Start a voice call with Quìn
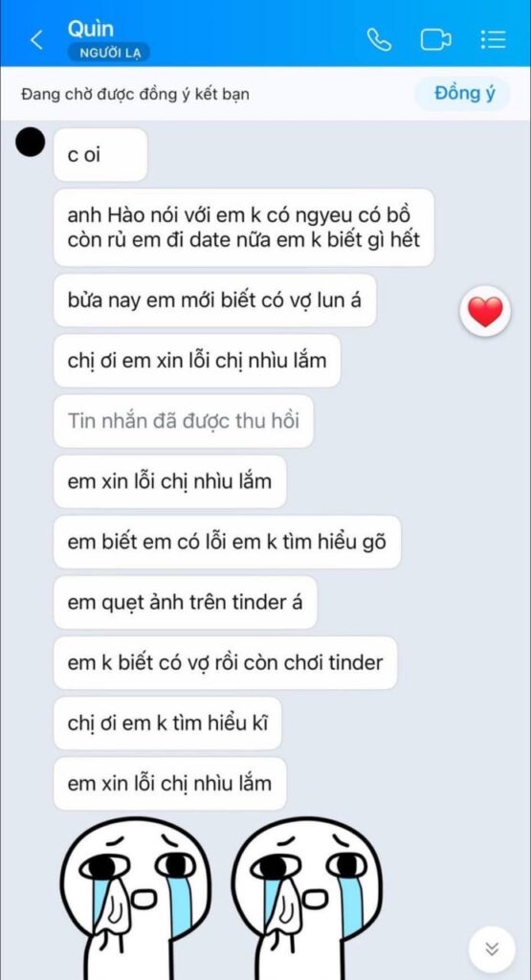 tap(379, 40)
